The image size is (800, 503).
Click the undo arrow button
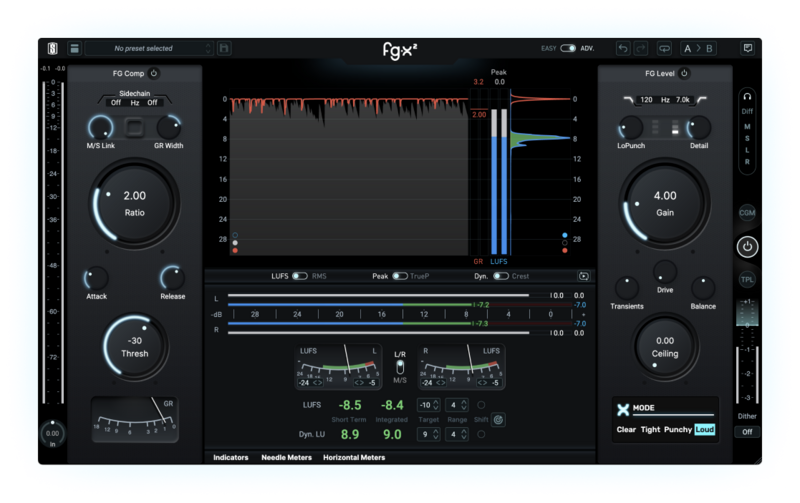click(623, 48)
